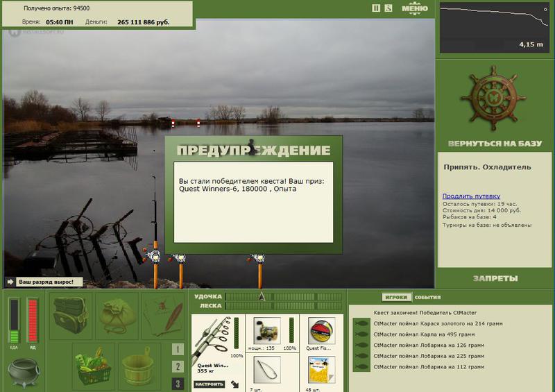The image size is (555, 392).
Task: Click the ЛЕСКА line tension bar
Action: 284,306
